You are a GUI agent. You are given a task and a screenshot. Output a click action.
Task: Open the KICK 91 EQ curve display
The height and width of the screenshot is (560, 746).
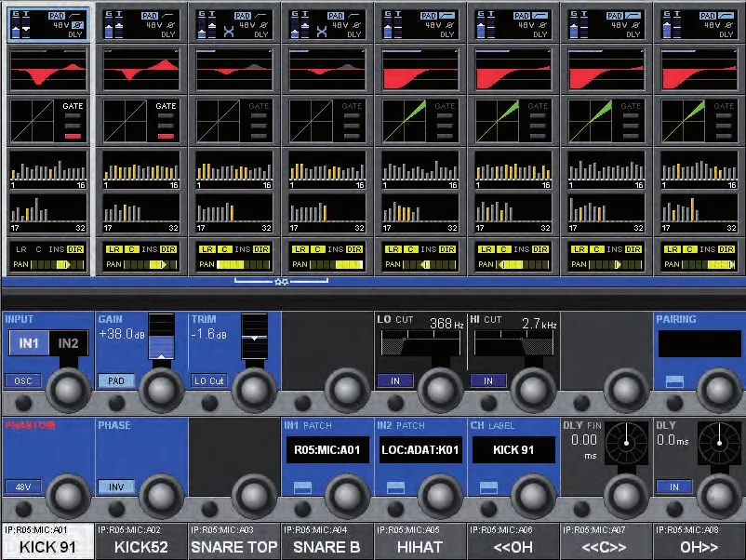click(x=48, y=70)
